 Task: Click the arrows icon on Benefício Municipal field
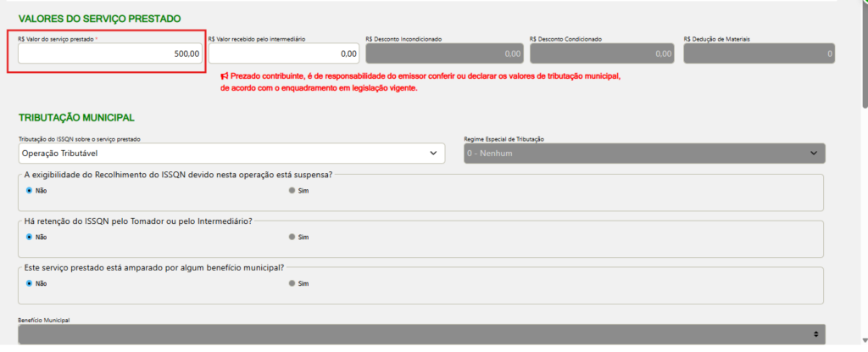[x=815, y=334]
